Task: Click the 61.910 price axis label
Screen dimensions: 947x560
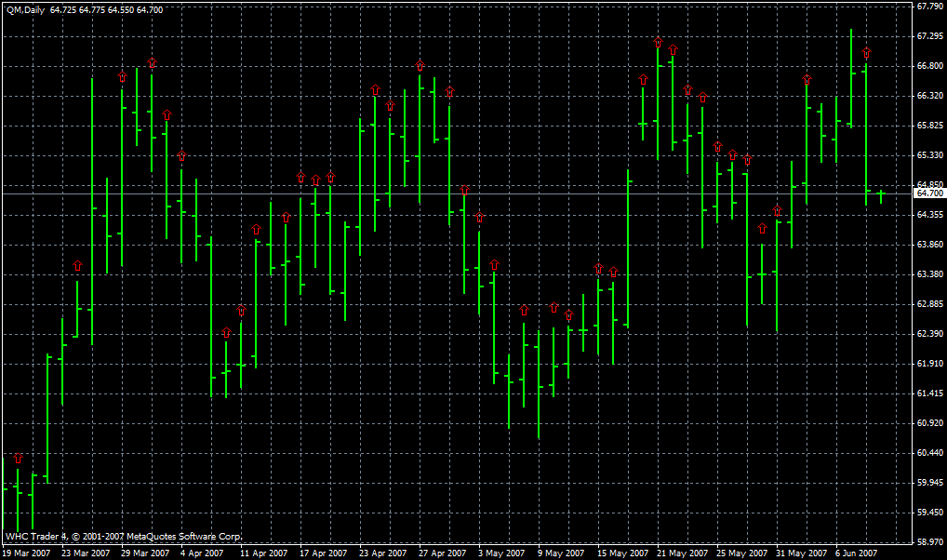Action: [x=930, y=364]
